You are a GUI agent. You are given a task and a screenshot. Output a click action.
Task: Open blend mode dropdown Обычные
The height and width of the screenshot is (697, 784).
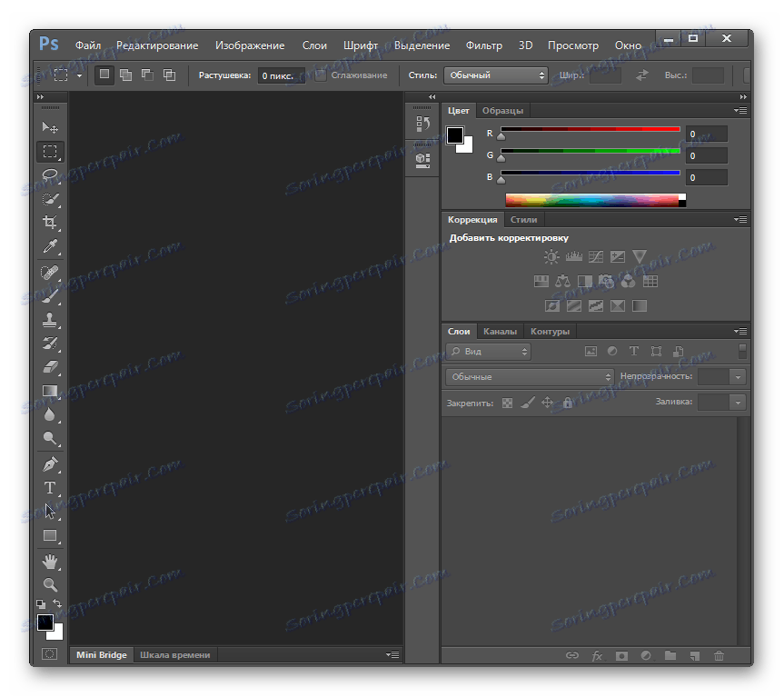[x=530, y=376]
